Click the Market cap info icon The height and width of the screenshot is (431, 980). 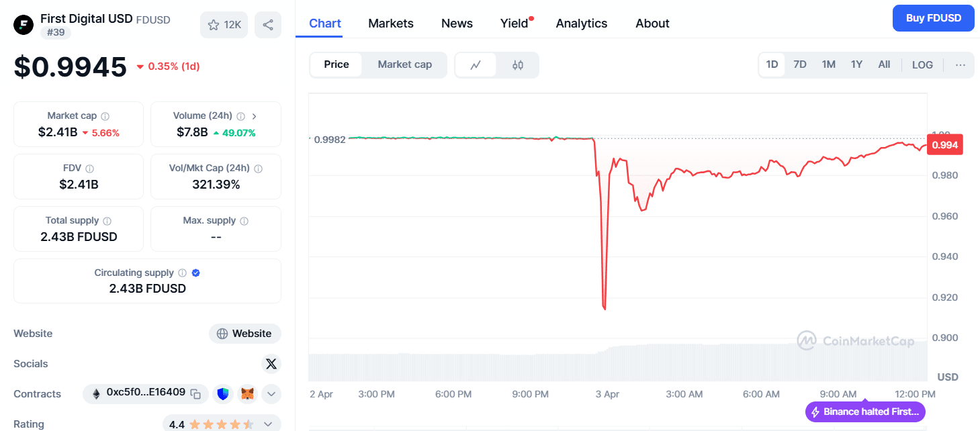pos(105,116)
